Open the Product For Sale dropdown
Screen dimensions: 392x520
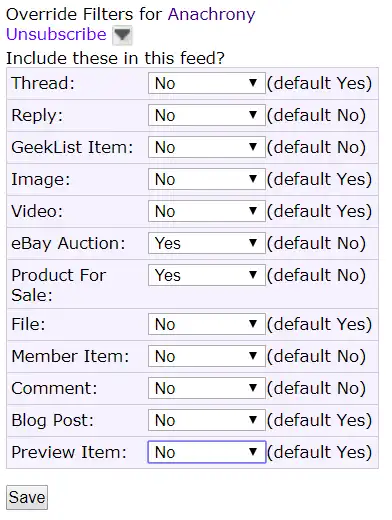pos(207,275)
